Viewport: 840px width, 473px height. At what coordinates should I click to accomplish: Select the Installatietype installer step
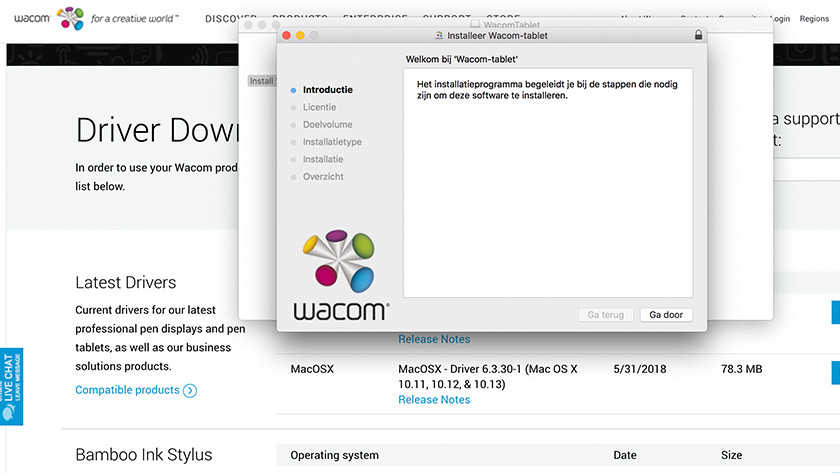click(x=332, y=142)
